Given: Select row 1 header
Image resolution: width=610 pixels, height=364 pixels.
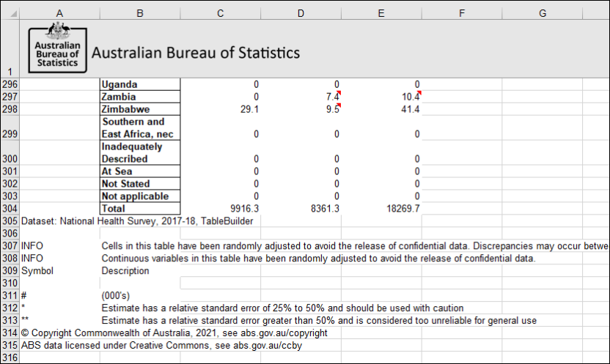Looking at the screenshot, I should coord(10,48).
